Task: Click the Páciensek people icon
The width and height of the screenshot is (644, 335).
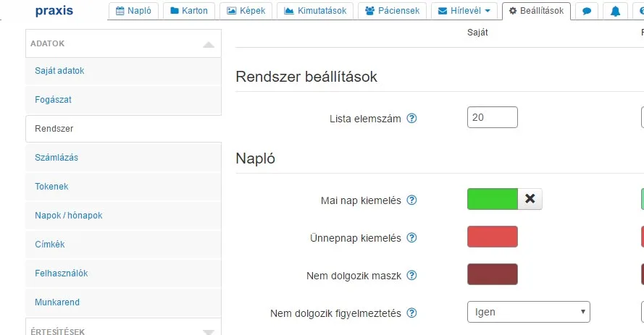Action: (370, 11)
